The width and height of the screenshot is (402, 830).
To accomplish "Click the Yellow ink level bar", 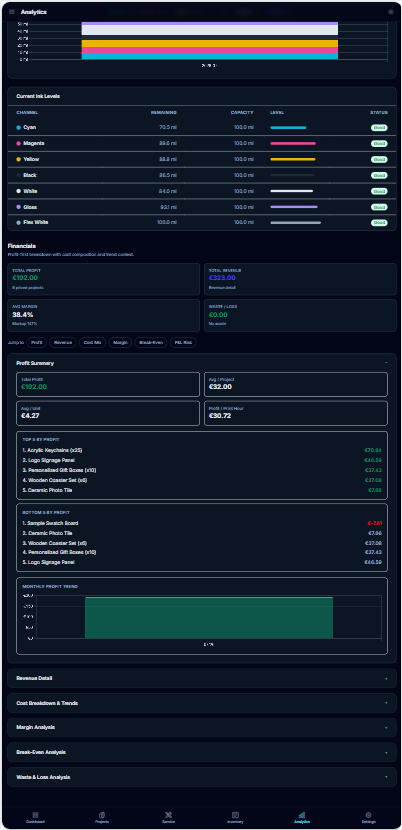I will (x=293, y=159).
